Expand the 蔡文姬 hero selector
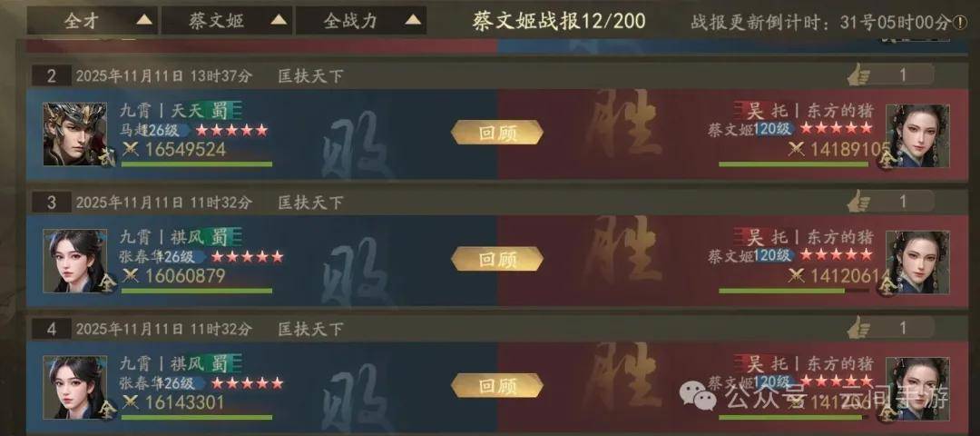The height and width of the screenshot is (436, 980). (226, 21)
